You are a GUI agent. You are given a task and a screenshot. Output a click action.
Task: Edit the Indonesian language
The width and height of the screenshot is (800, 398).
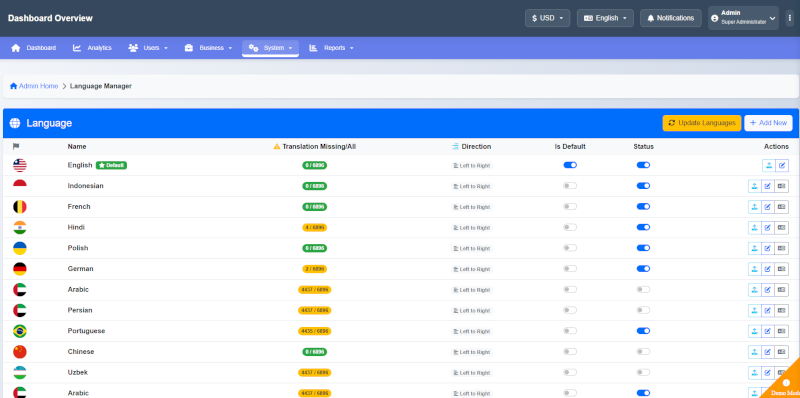click(768, 186)
